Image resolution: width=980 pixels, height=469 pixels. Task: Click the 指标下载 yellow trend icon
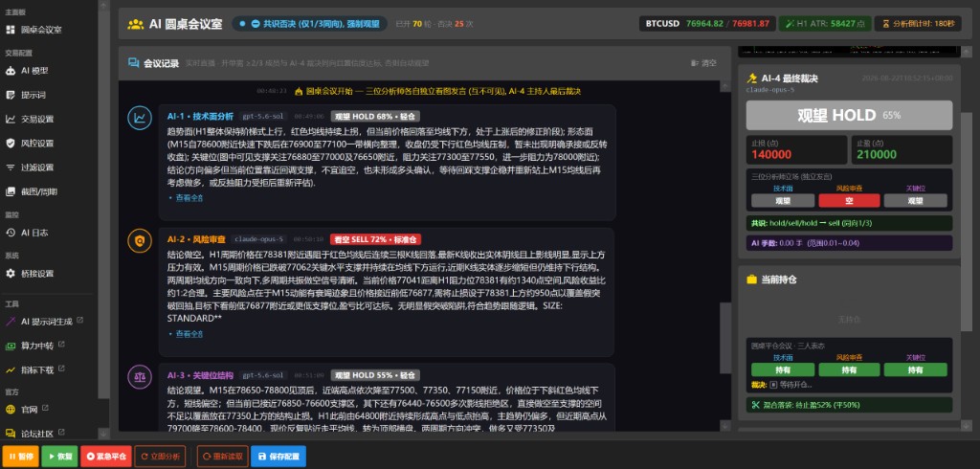pyautogui.click(x=10, y=369)
